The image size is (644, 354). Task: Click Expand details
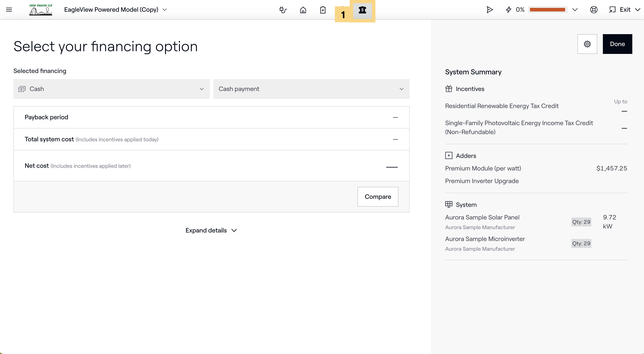coord(211,230)
